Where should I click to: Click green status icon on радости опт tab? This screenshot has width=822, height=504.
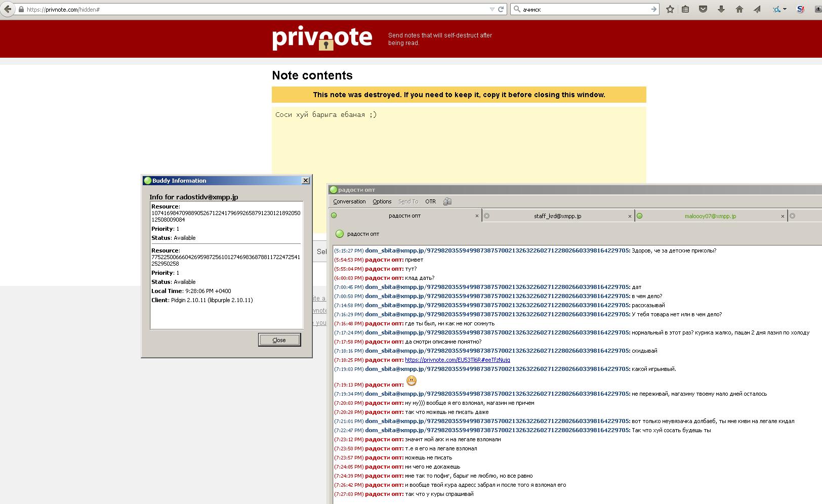334,216
